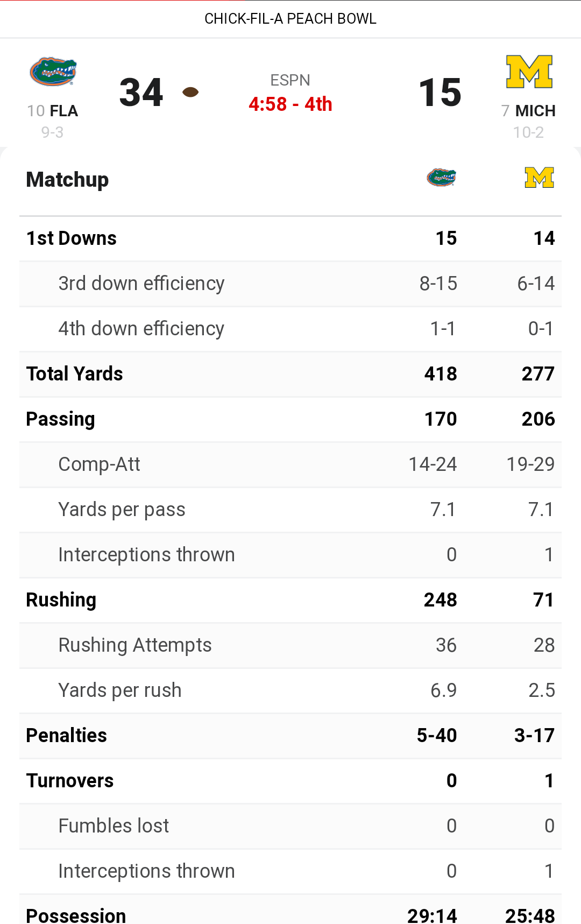This screenshot has height=924, width=581.
Task: Click the Rushing stat row label
Action: coord(61,600)
